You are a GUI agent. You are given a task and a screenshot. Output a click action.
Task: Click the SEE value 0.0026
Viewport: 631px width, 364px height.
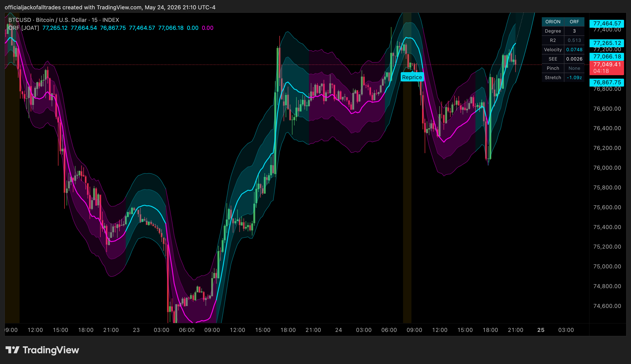(574, 59)
